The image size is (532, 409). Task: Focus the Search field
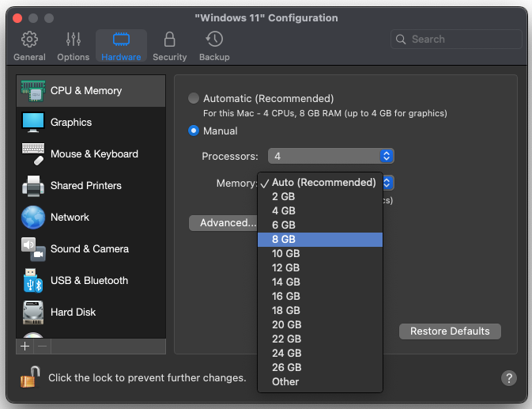pos(456,40)
